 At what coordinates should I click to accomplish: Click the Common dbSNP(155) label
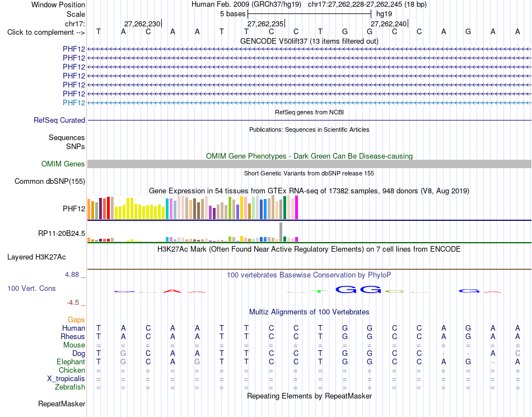pos(50,182)
